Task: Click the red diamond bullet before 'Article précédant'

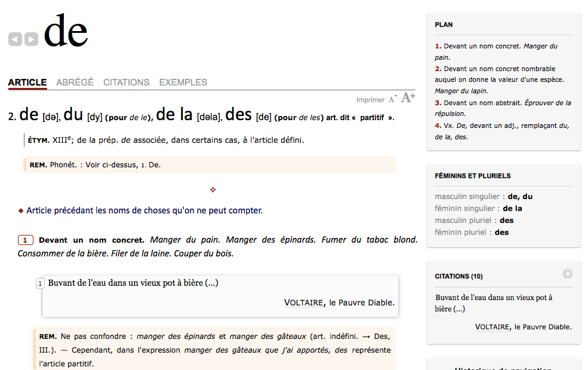Action: click(x=21, y=210)
